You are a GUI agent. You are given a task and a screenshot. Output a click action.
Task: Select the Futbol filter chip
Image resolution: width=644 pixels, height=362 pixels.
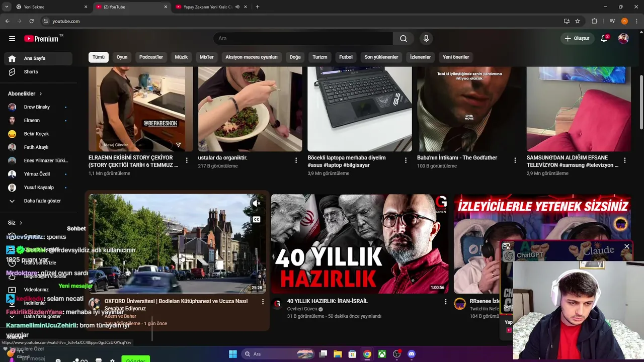click(x=346, y=57)
